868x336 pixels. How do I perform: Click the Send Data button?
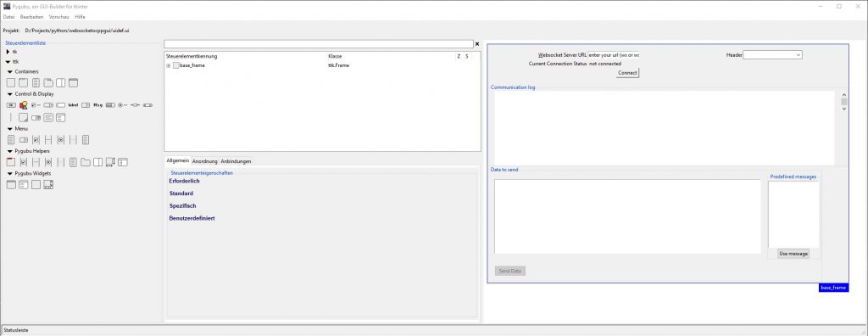pyautogui.click(x=509, y=272)
